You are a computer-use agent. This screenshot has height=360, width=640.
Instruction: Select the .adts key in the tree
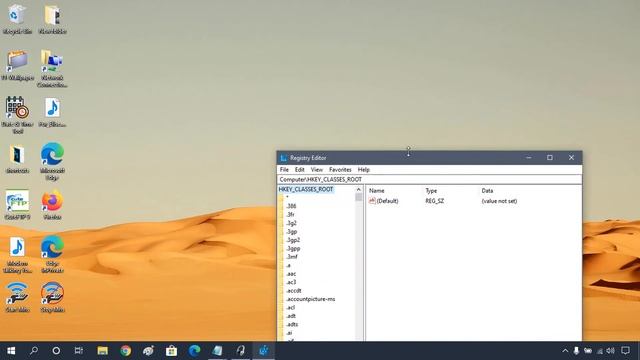tap(291, 324)
